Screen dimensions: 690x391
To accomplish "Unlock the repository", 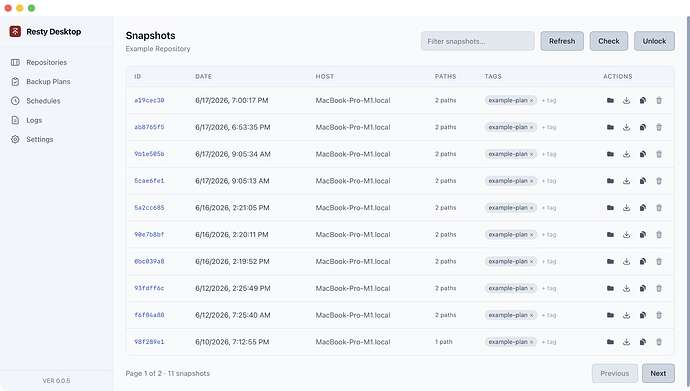I will click(654, 41).
